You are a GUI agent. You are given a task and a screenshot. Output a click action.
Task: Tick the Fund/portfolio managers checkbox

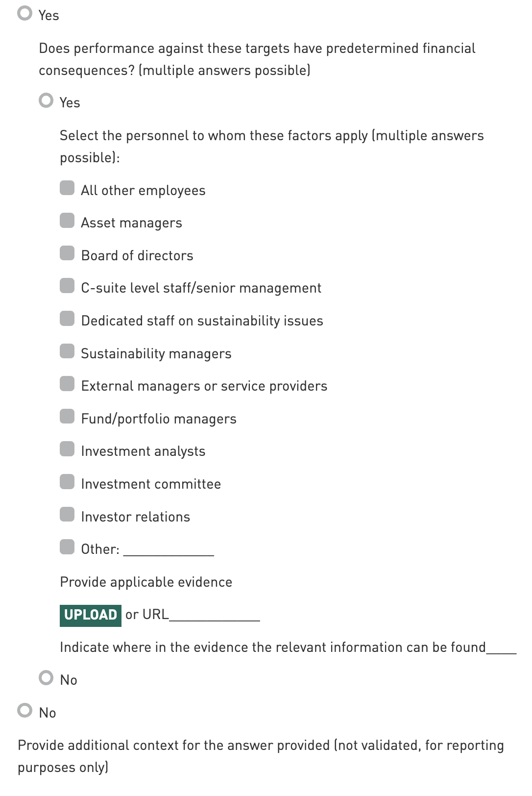67,417
